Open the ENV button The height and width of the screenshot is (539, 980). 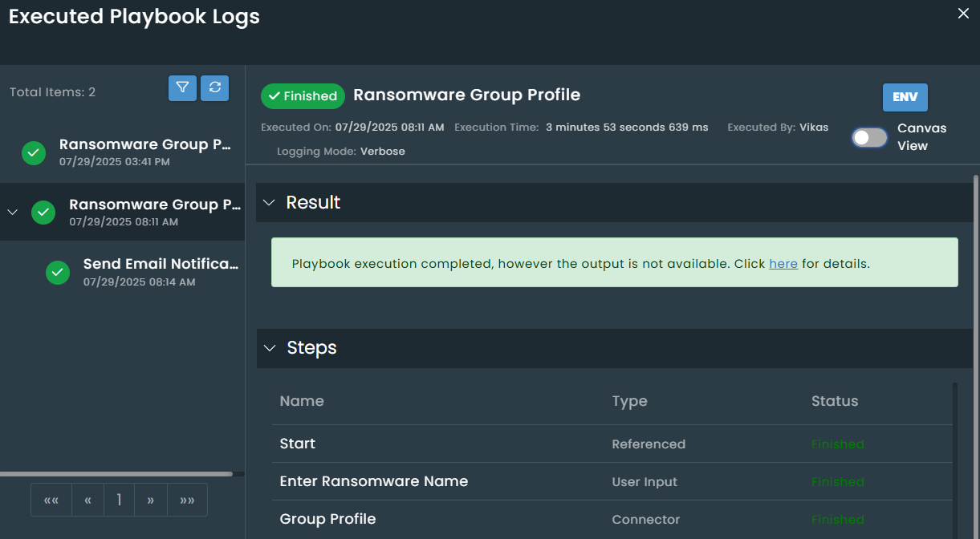coord(905,97)
